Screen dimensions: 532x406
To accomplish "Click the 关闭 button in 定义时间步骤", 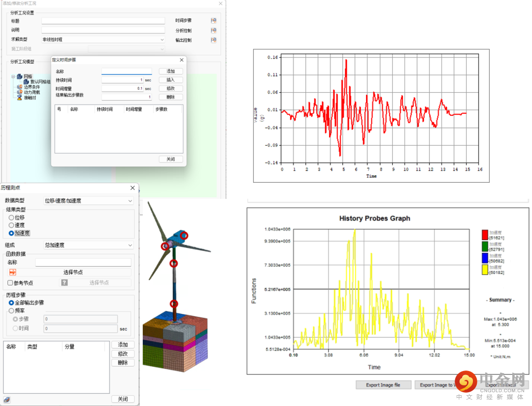I will click(170, 159).
